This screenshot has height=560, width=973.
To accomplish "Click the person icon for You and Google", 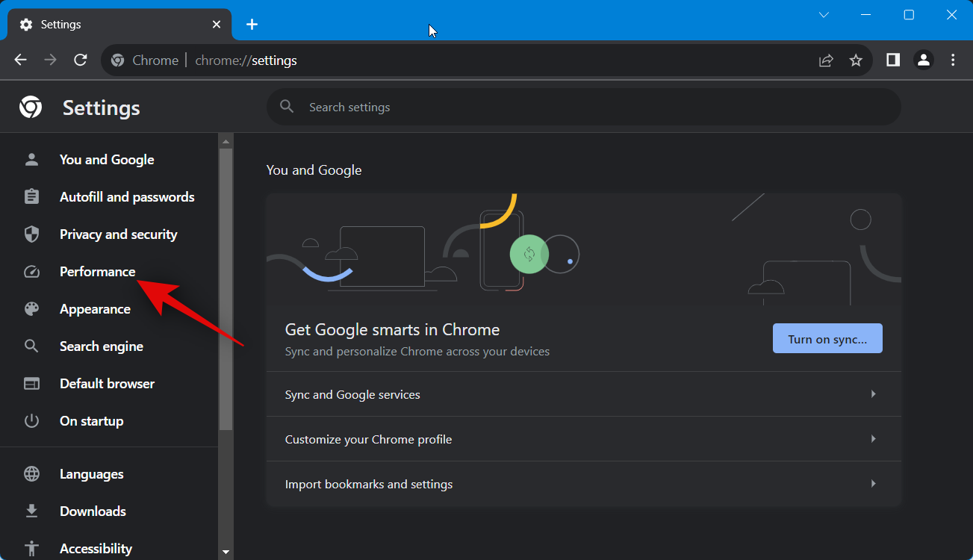I will [31, 160].
